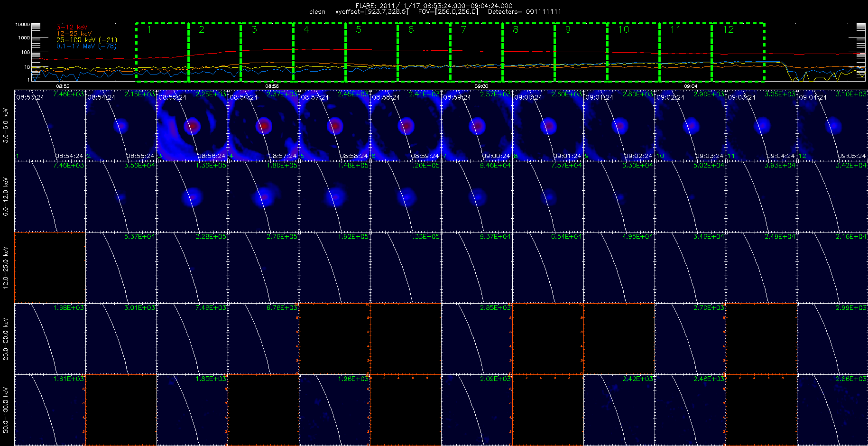This screenshot has height=446, width=868.
Task: Click the 09:04 time axis label
Action: (691, 86)
